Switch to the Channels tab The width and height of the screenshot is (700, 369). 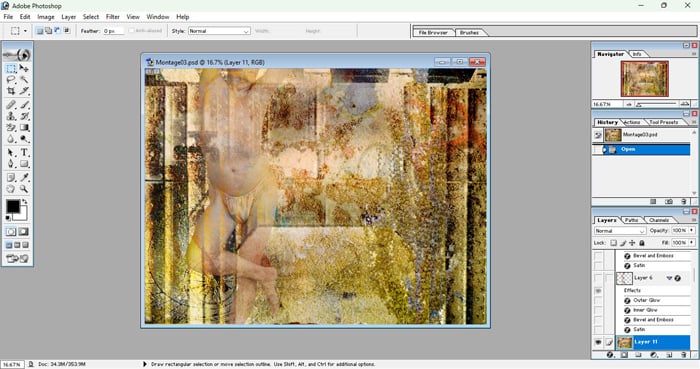point(659,220)
